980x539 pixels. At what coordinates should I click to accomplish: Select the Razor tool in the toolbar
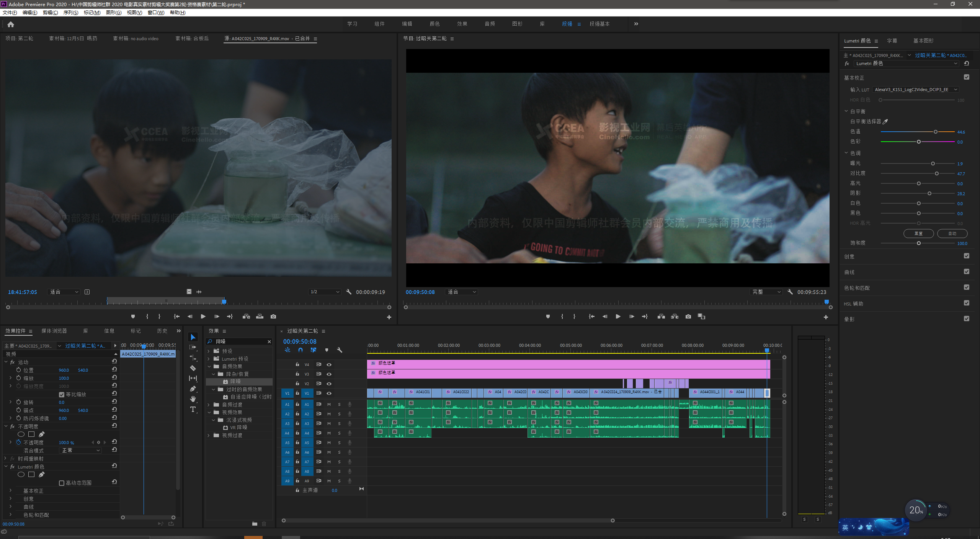point(193,368)
